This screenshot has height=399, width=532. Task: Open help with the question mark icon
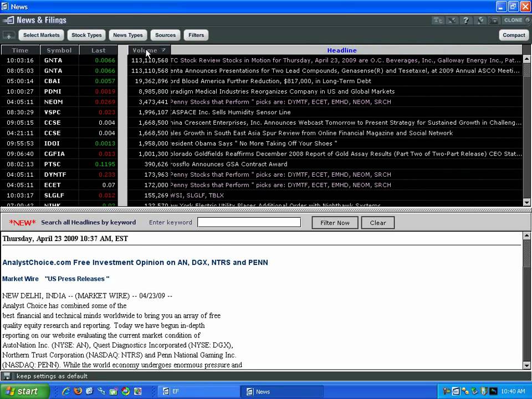click(x=466, y=21)
